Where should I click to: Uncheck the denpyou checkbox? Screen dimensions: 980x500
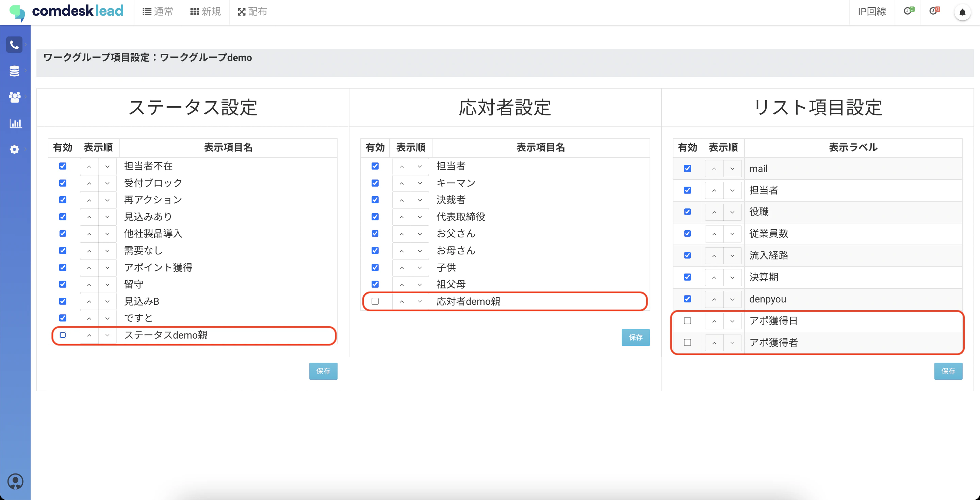tap(687, 299)
